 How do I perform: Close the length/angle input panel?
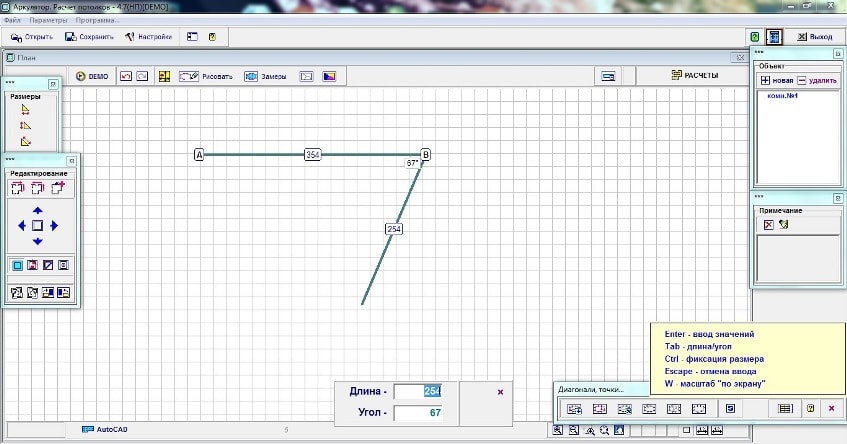click(500, 392)
